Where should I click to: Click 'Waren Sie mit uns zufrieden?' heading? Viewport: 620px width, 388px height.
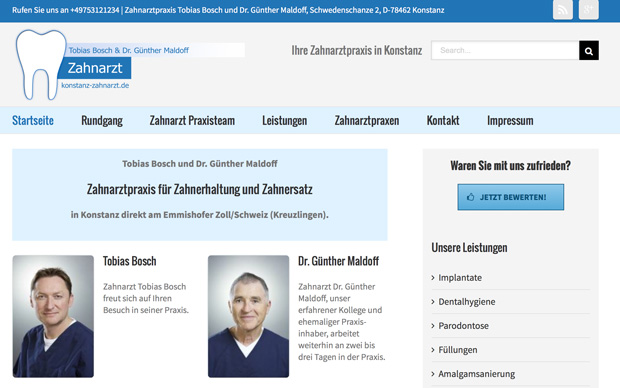(510, 165)
